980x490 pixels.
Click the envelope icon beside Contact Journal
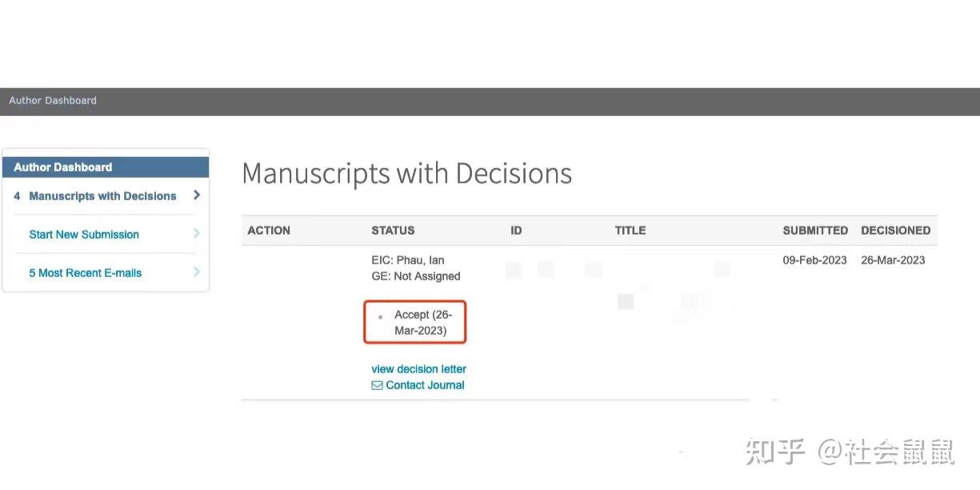(377, 385)
